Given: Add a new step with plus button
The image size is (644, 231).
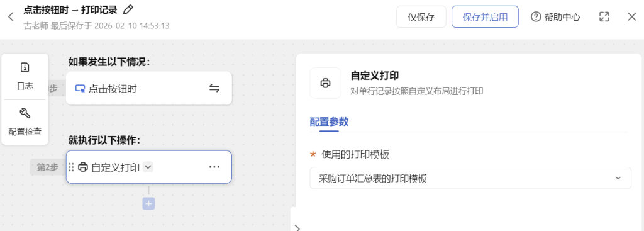Looking at the screenshot, I should 148,203.
